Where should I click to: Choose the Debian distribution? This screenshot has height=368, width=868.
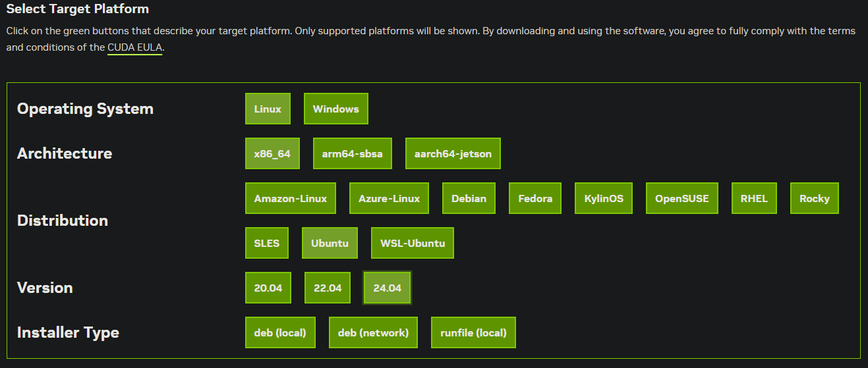pyautogui.click(x=469, y=198)
